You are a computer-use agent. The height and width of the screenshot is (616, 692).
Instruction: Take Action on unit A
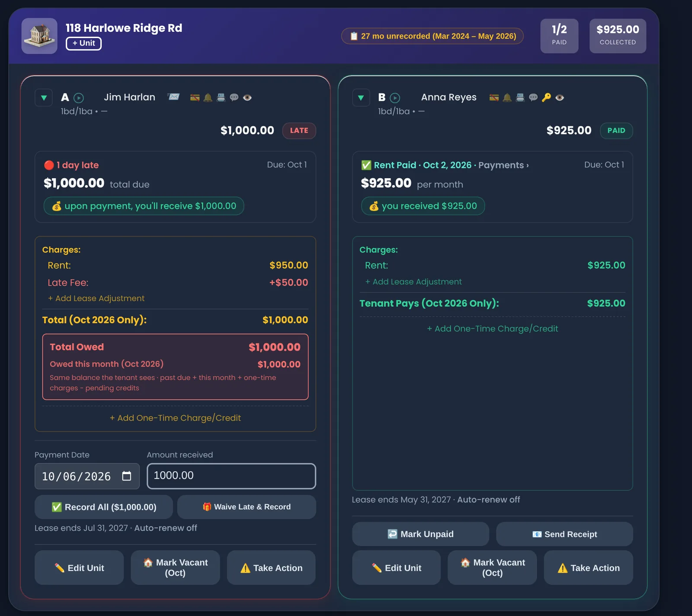tap(271, 568)
